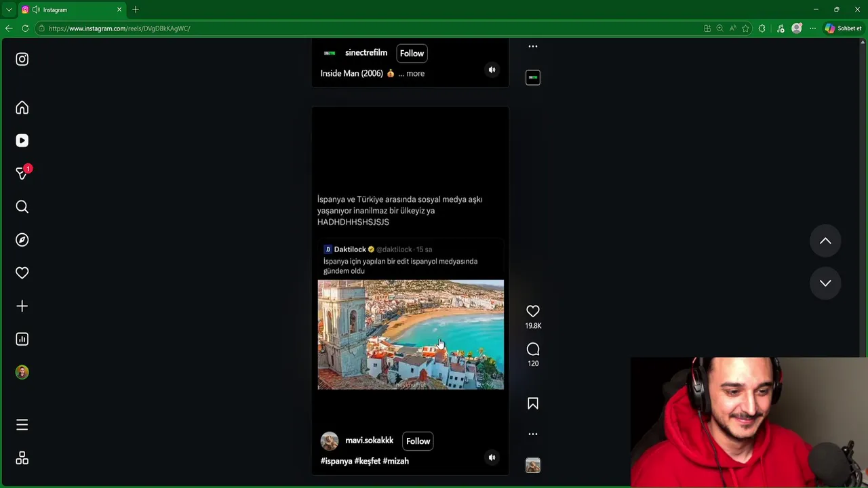
Task: Open mavi.sokakkk profile name
Action: point(369,441)
